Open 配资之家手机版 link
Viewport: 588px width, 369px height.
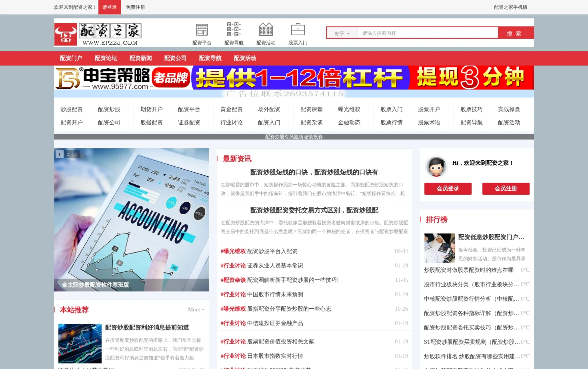(510, 7)
